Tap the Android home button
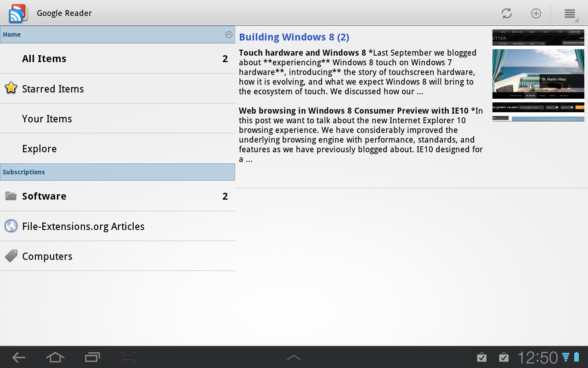Screen dimensions: 588x368 click(55, 357)
